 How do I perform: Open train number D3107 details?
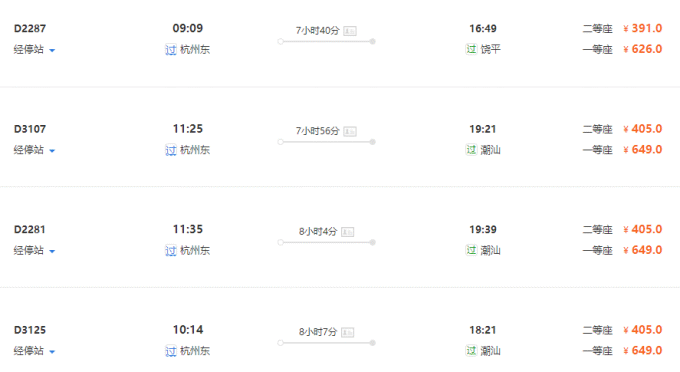coord(30,129)
